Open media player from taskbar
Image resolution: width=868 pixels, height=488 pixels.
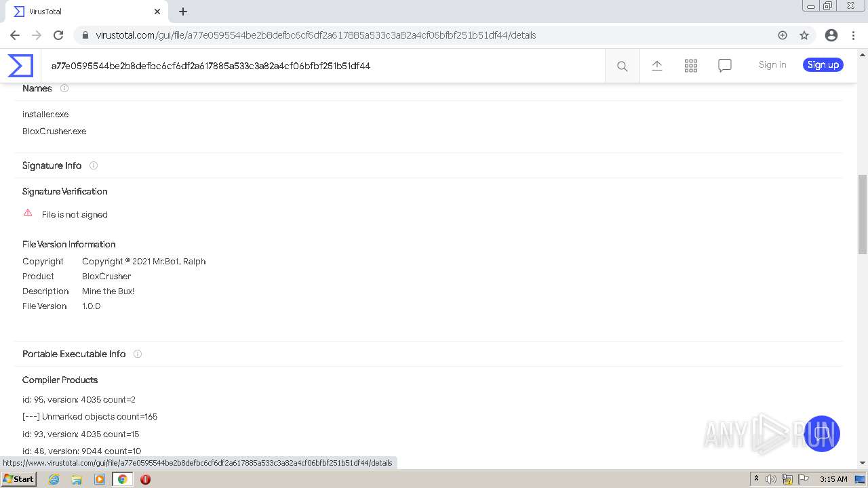(x=100, y=479)
